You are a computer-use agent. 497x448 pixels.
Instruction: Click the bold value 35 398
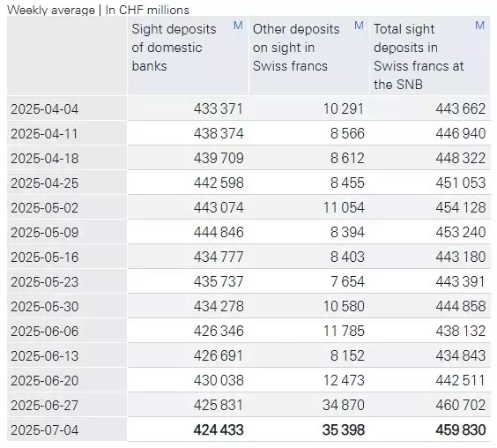click(344, 430)
